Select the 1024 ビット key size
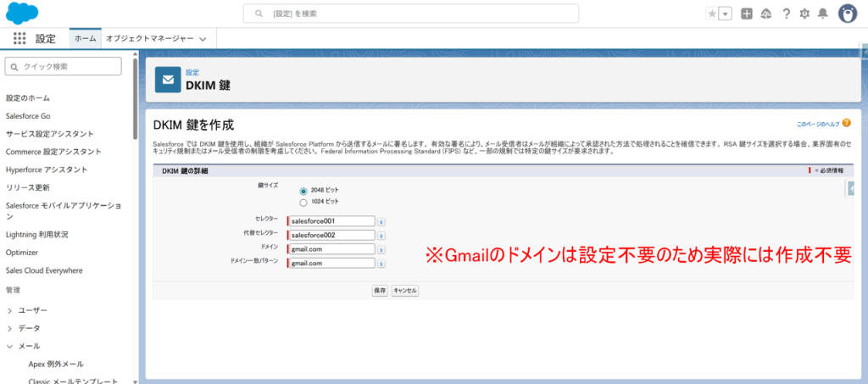 click(x=303, y=203)
